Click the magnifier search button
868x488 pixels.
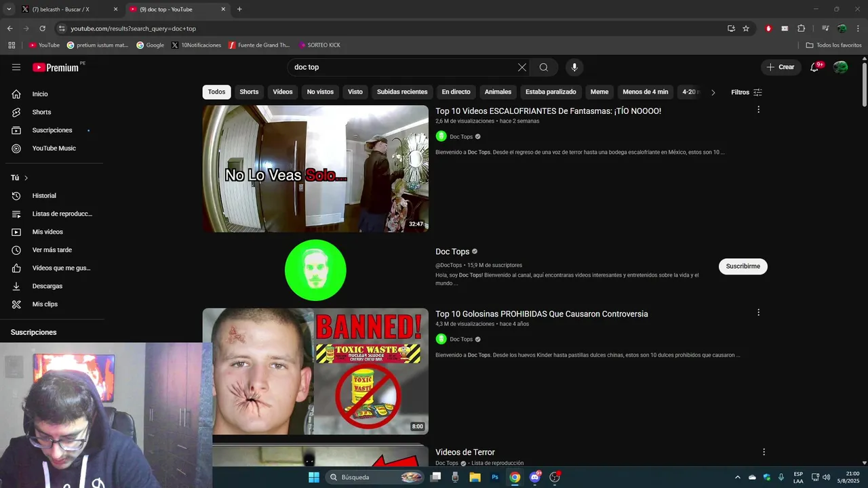544,67
